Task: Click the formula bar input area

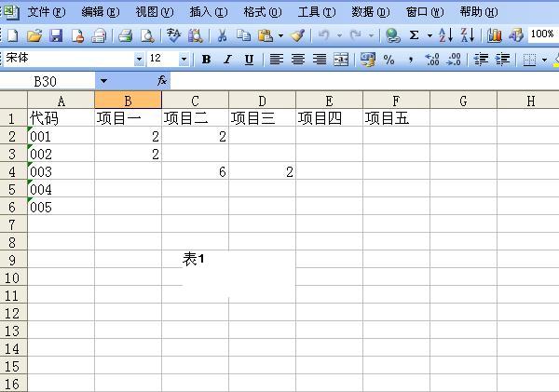Action: 364,81
